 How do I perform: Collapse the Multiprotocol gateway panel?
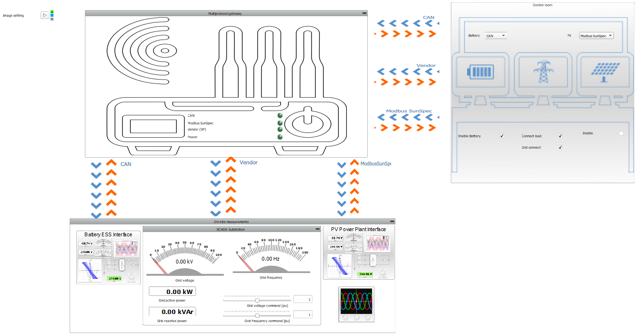(364, 13)
